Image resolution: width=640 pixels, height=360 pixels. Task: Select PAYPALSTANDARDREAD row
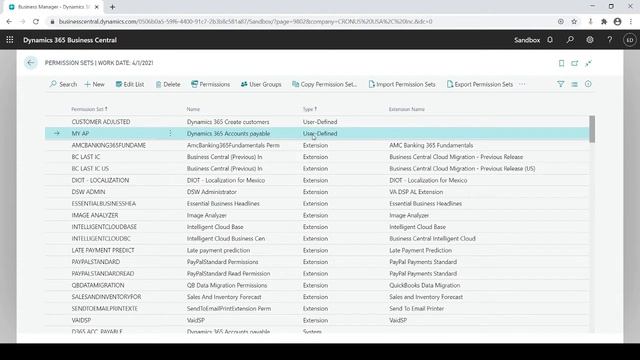(317, 273)
